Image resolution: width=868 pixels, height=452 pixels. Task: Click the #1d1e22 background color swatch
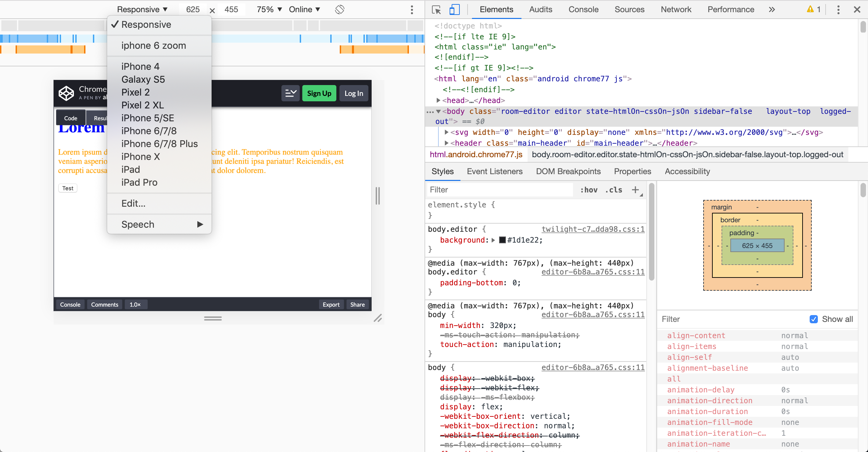click(x=502, y=240)
